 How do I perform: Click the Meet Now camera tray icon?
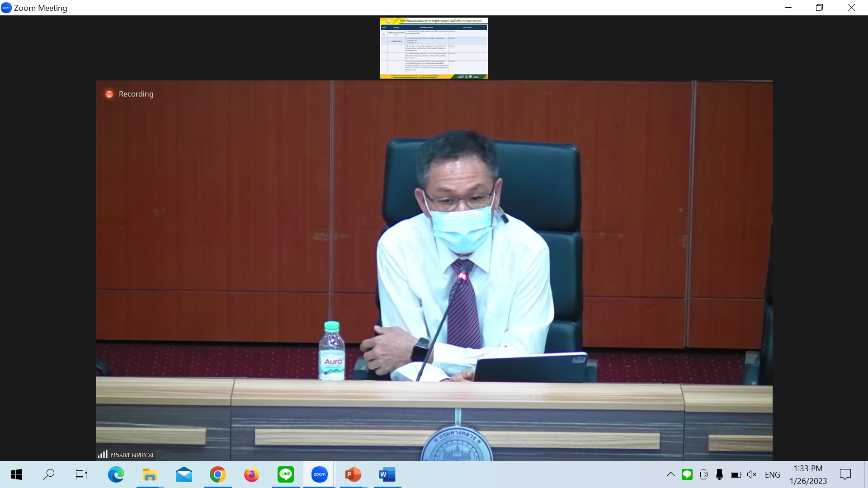coord(703,474)
